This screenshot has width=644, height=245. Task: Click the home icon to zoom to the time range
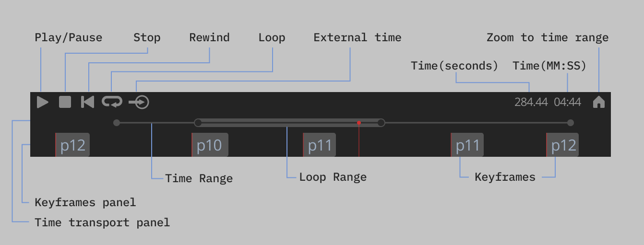pyautogui.click(x=598, y=102)
